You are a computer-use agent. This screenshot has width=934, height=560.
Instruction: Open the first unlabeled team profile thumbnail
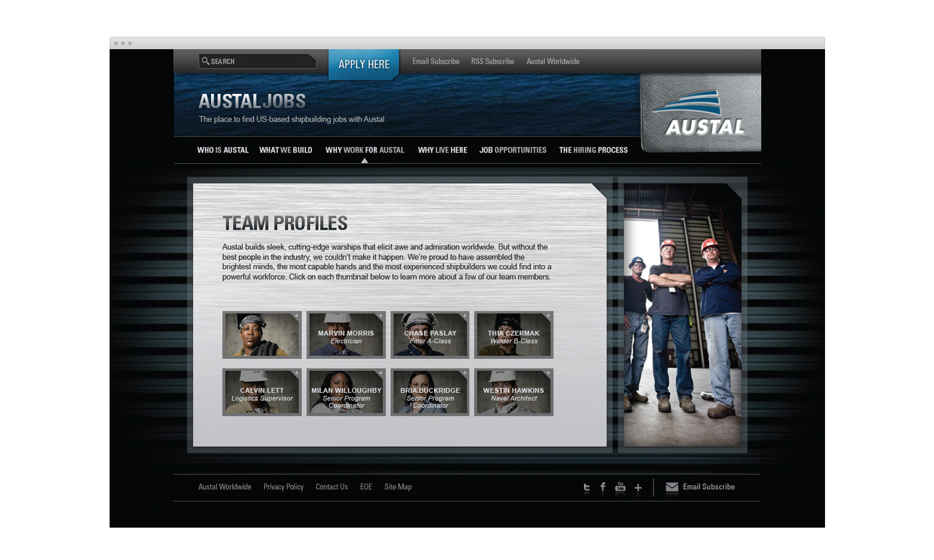pos(262,335)
